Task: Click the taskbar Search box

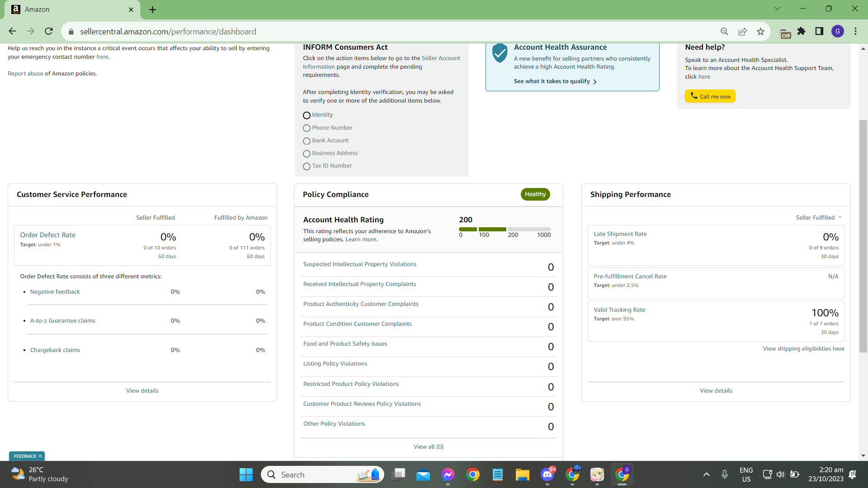Action: click(x=322, y=474)
